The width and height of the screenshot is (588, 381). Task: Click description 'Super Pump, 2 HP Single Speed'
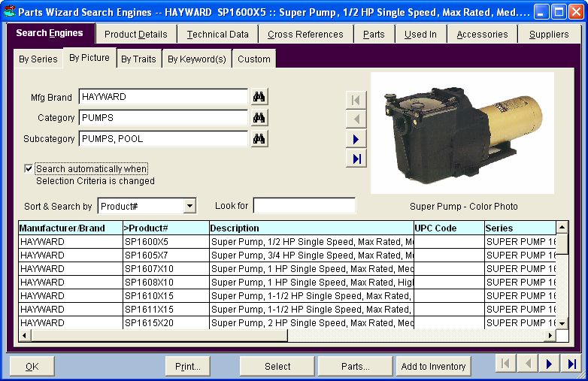(311, 322)
